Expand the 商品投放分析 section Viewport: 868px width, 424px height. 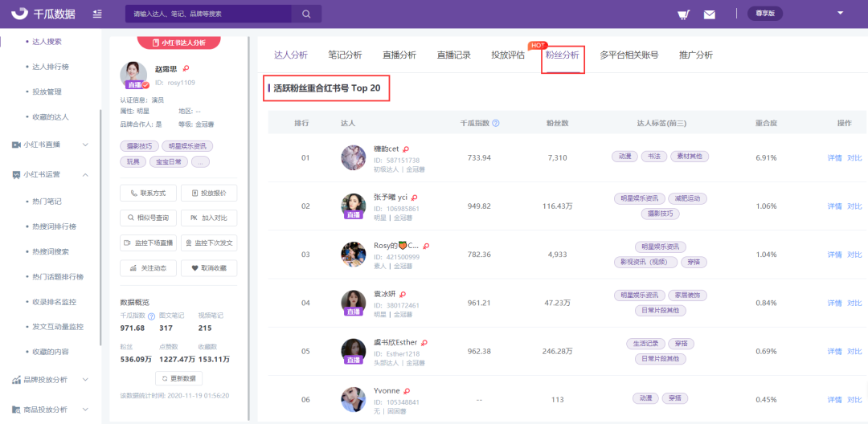coord(51,410)
